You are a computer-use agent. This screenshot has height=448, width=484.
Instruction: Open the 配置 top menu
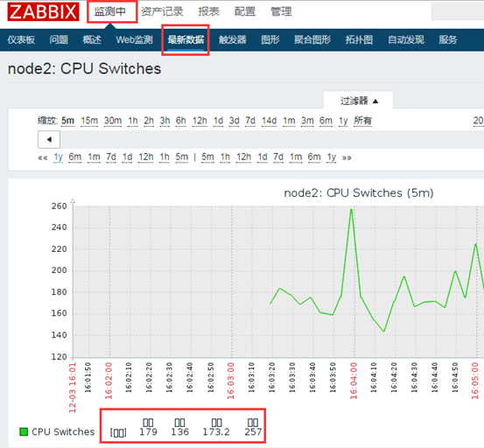click(245, 11)
